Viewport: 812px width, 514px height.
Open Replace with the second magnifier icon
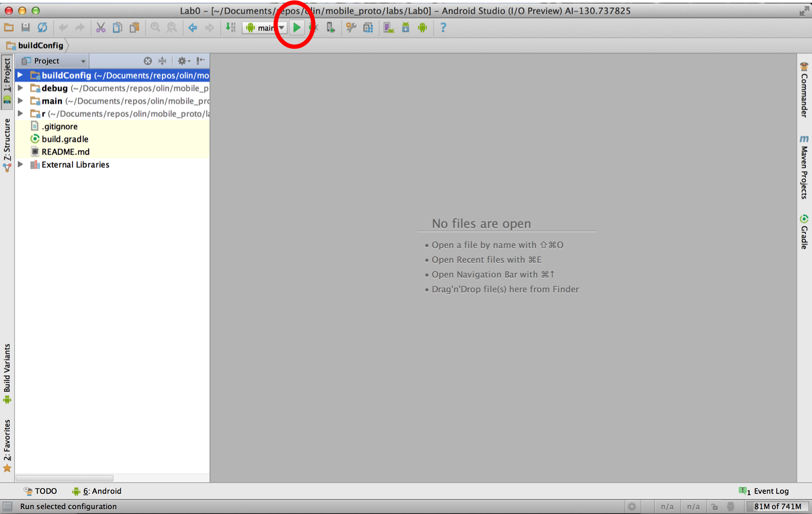(172, 28)
